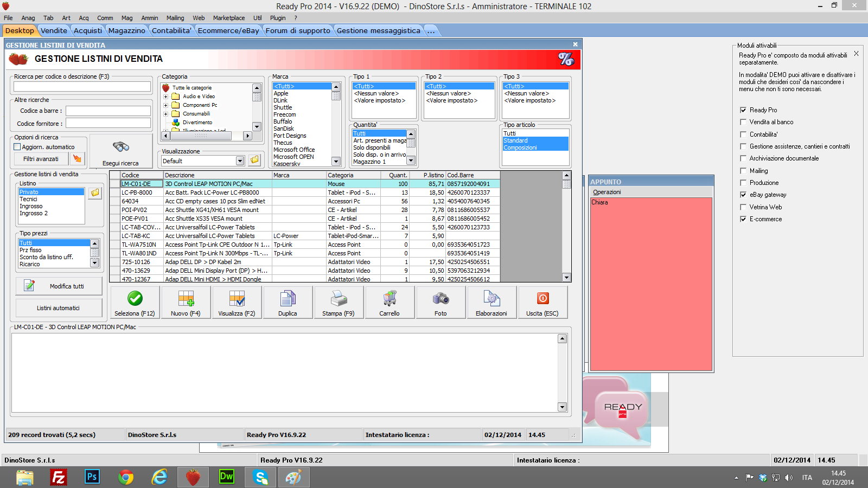Screen dimensions: 868x488
Task: Open Elaborazioni processing tools
Action: [x=492, y=302]
